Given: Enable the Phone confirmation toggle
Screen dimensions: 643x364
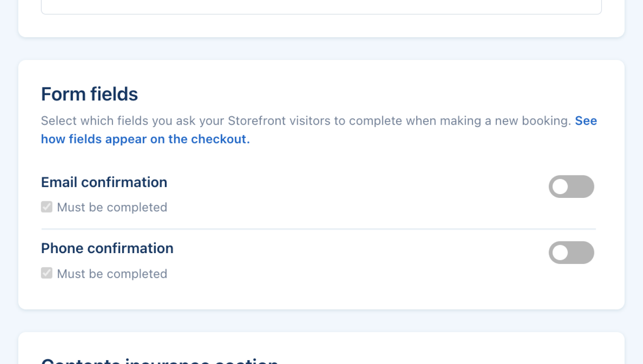Looking at the screenshot, I should click(571, 252).
